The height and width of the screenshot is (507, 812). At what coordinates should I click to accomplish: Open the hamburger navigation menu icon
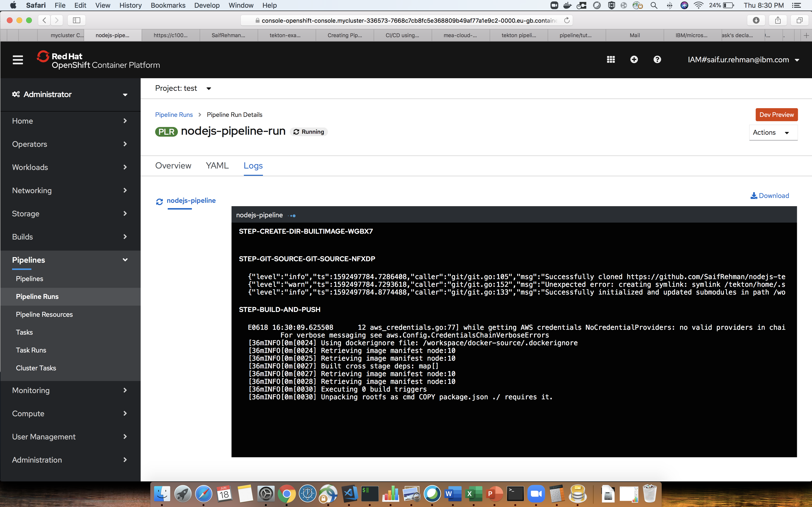[x=18, y=60]
